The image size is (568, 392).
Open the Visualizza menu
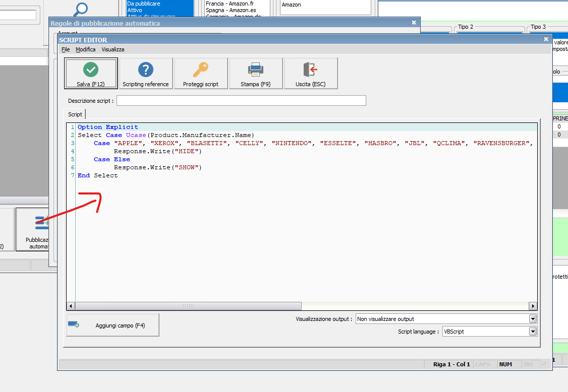[112, 49]
